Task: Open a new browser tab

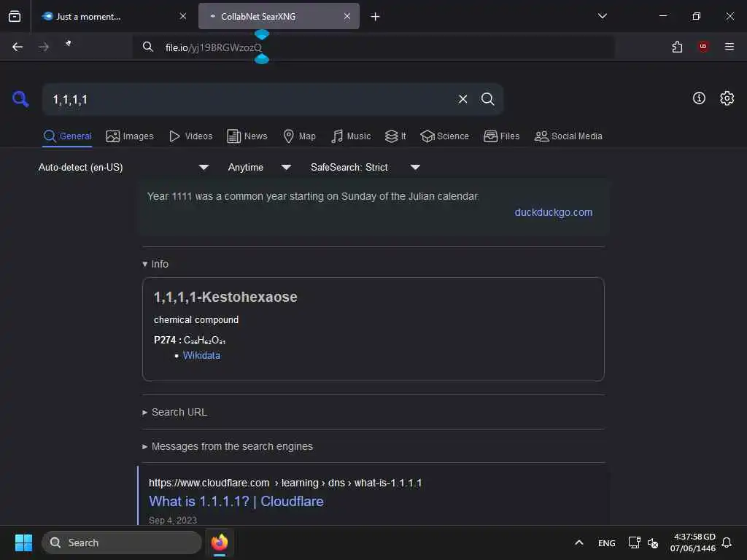Action: 375,17
